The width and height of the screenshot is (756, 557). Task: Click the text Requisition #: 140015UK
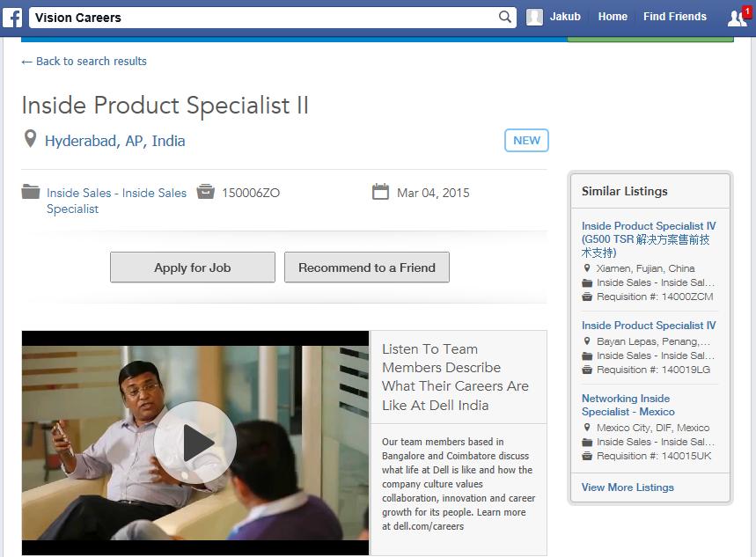(654, 456)
